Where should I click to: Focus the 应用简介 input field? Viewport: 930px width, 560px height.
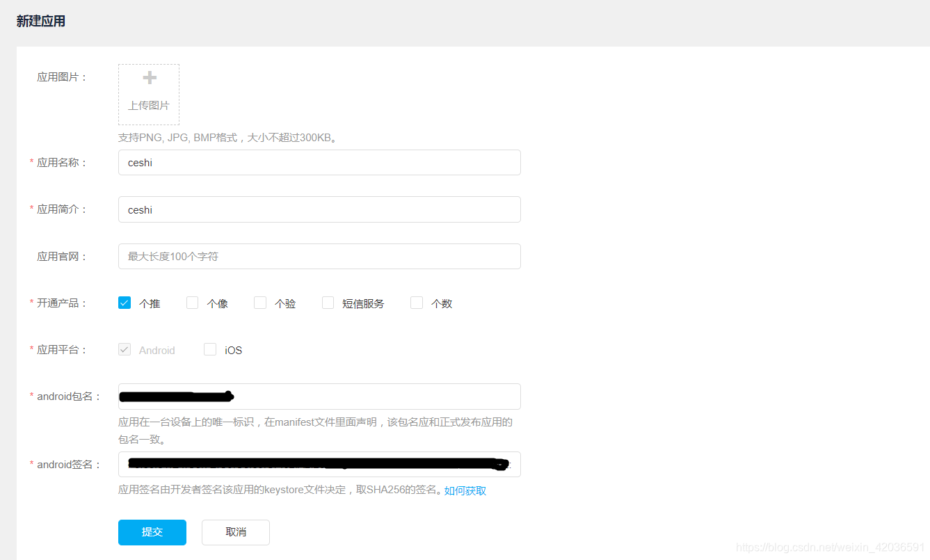319,209
